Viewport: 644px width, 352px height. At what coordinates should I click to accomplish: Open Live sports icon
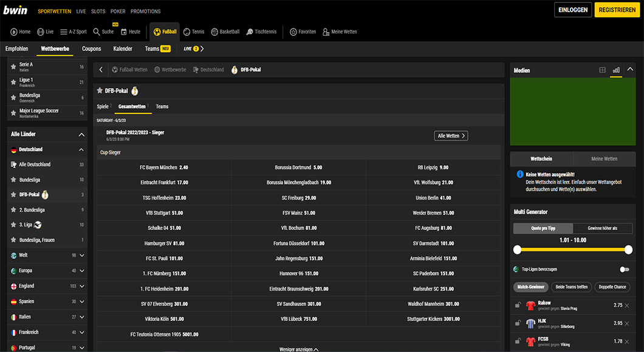[40, 32]
